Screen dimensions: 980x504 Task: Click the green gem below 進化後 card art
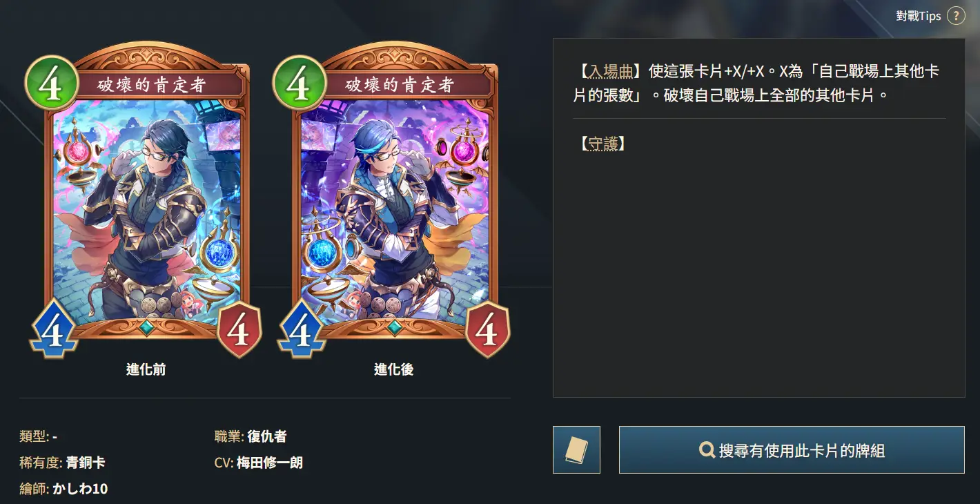[x=393, y=327]
